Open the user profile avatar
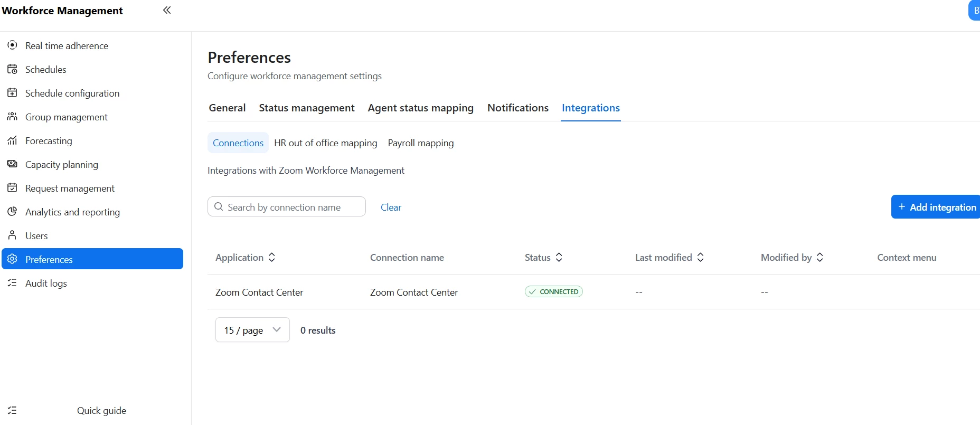Image resolution: width=980 pixels, height=425 pixels. coord(975,11)
